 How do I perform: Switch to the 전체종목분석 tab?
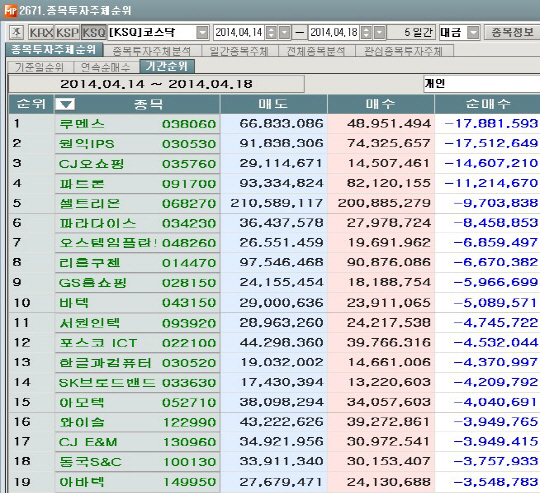point(316,51)
